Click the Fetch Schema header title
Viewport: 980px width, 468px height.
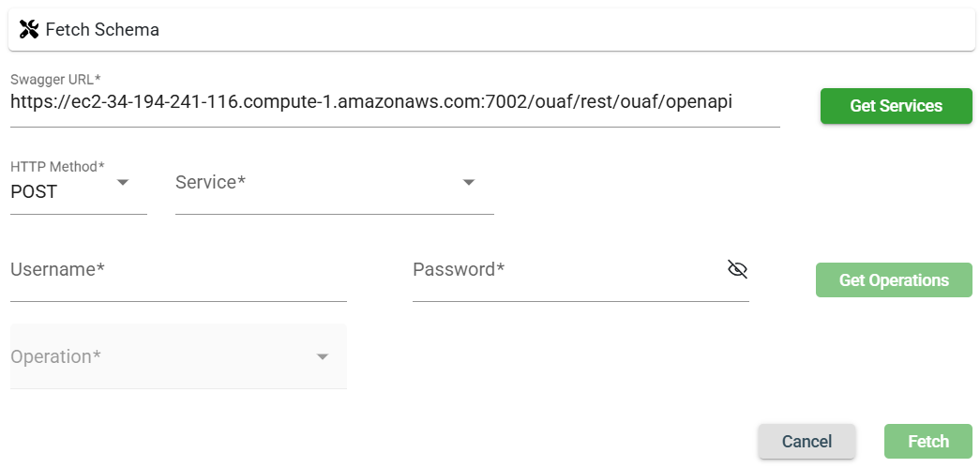102,30
